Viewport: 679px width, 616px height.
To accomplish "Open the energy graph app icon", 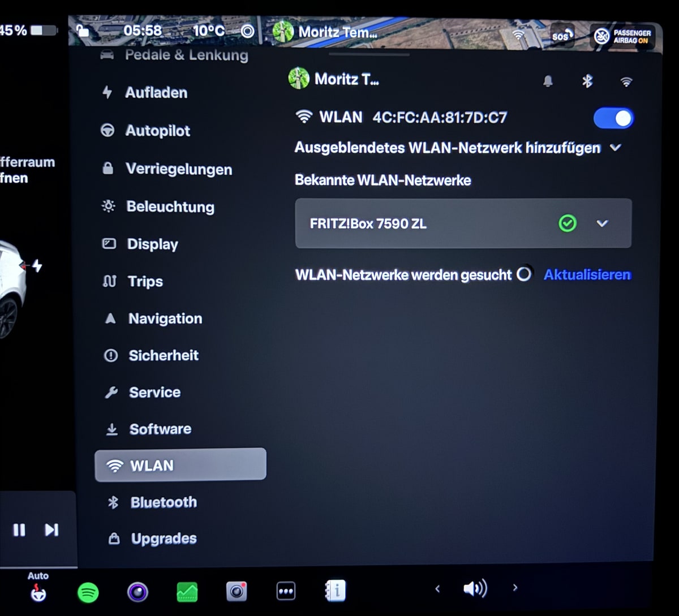I will click(187, 592).
